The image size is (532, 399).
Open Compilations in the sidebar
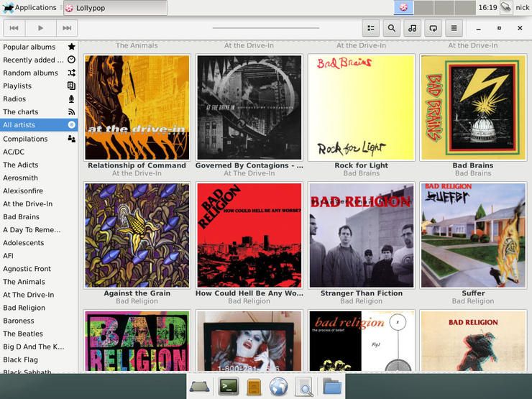pos(39,139)
